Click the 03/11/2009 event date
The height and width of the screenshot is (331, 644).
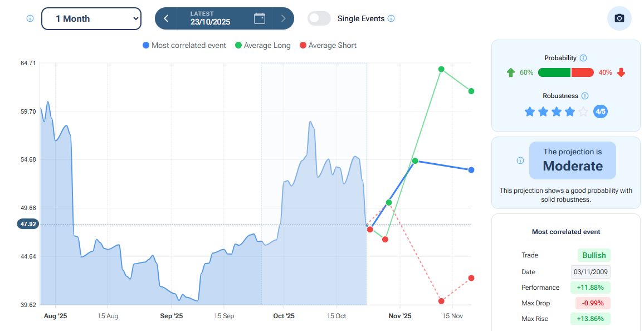tap(591, 272)
